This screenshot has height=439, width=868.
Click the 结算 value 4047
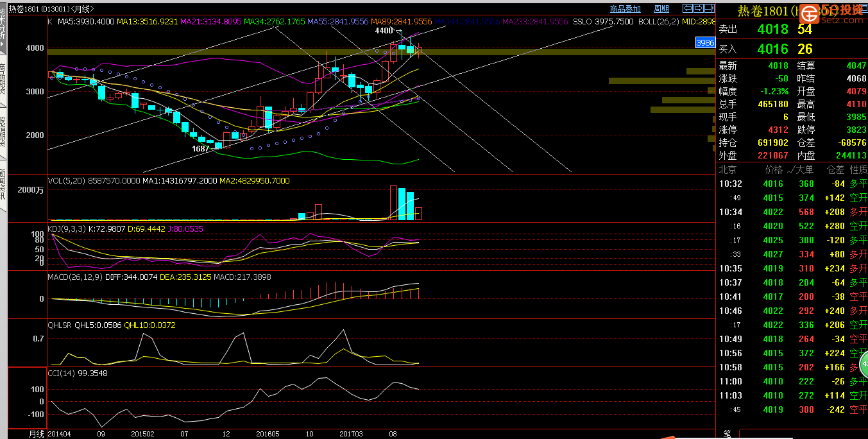click(856, 65)
